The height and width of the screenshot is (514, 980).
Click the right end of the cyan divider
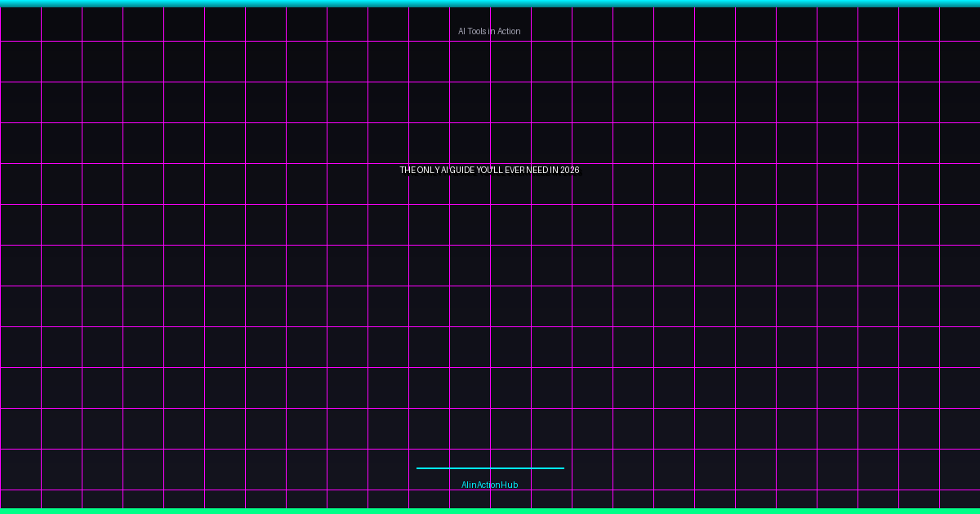point(561,468)
